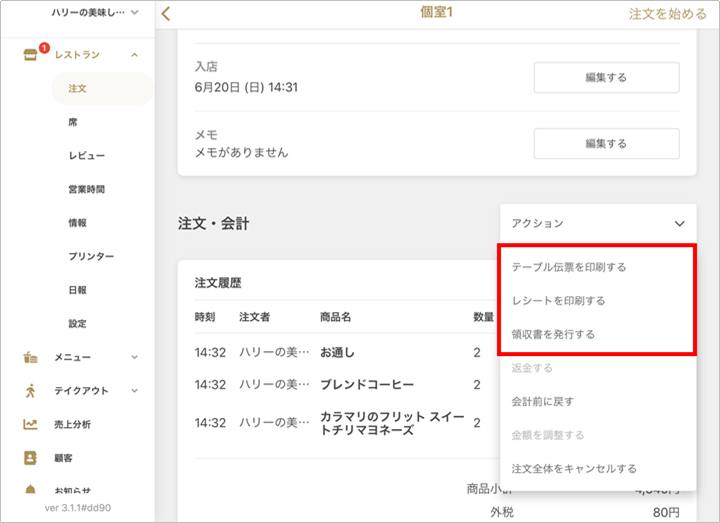
Task: Click the version text ver 3.1.1#dd90
Action: (x=78, y=508)
